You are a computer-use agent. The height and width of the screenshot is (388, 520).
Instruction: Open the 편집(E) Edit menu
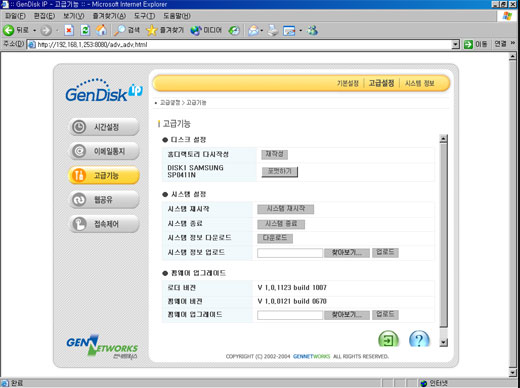coord(44,16)
